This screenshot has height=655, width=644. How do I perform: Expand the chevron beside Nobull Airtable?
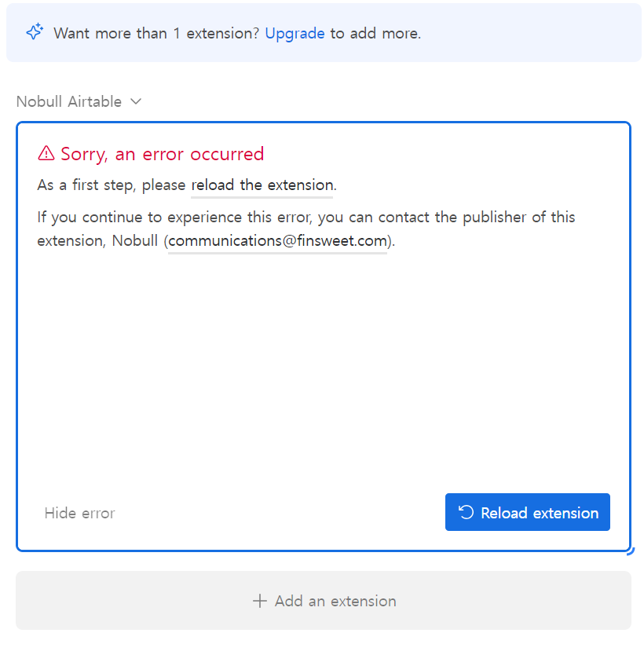[x=136, y=101]
